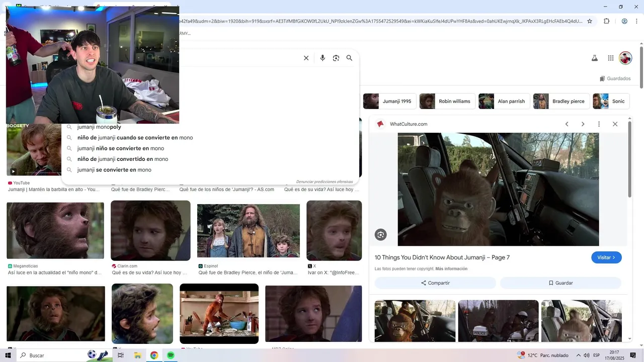The width and height of the screenshot is (644, 362).
Task: Open weather widget showing 12°C
Action: 544,355
